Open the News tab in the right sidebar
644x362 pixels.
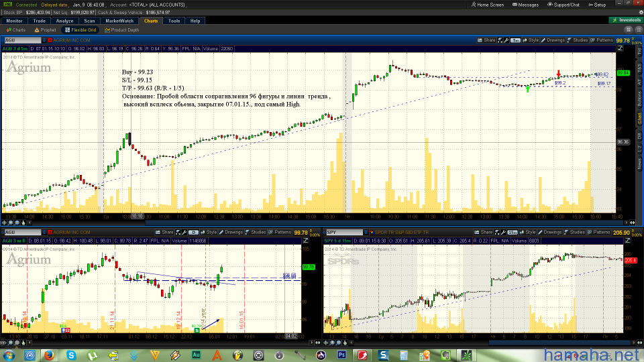click(x=639, y=164)
